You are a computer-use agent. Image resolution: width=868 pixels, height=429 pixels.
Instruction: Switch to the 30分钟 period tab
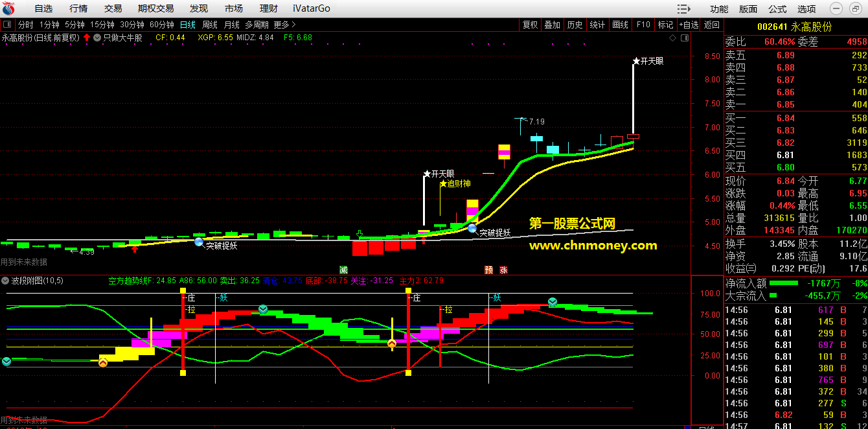[132, 25]
